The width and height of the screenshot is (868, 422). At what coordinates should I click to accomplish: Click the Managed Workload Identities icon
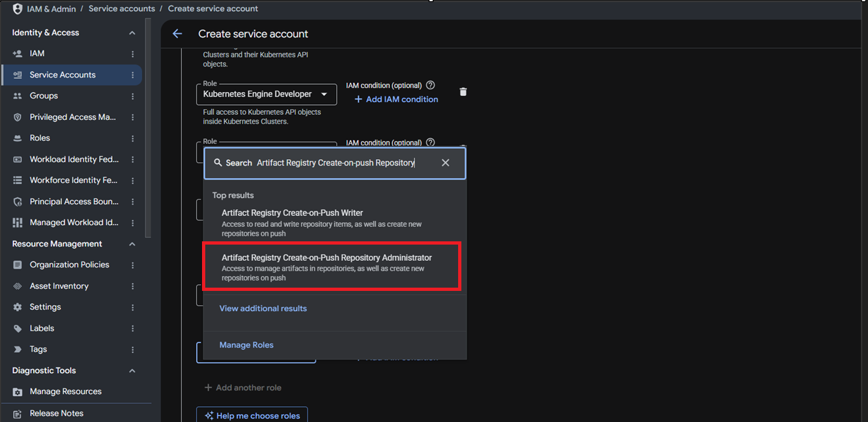pyautogui.click(x=18, y=223)
